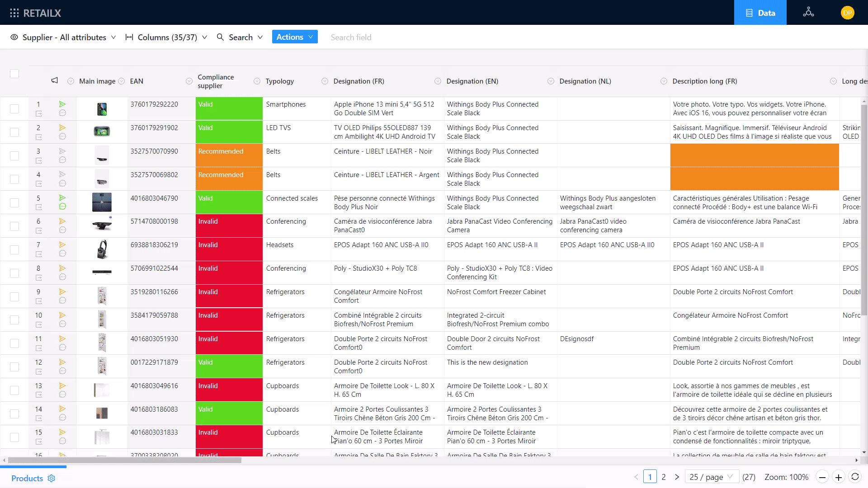The height and width of the screenshot is (488, 868).
Task: Click the refresh icon at bottom right
Action: 855,477
